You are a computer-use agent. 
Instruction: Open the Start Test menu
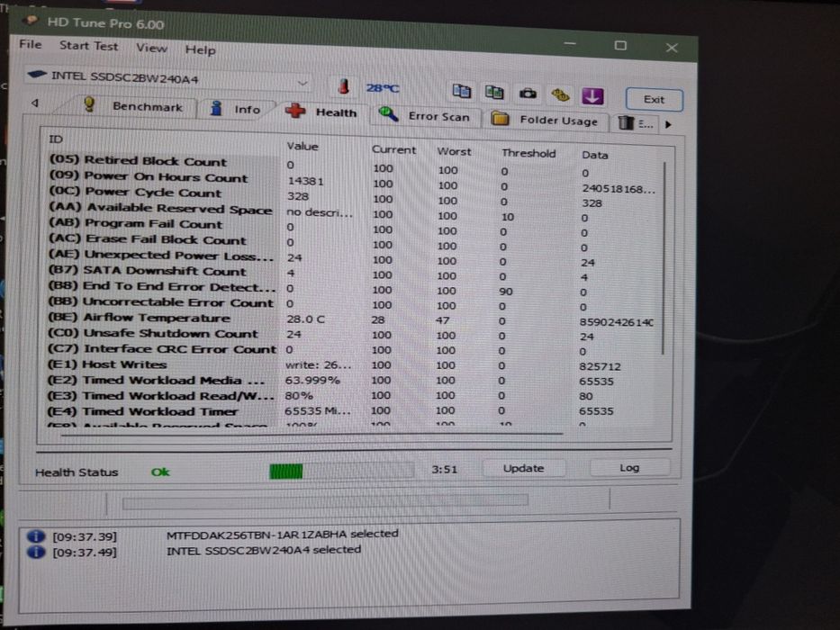88,46
